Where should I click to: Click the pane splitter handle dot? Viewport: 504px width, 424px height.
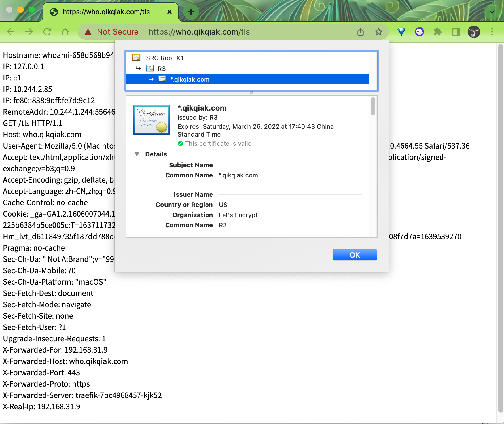tap(252, 93)
